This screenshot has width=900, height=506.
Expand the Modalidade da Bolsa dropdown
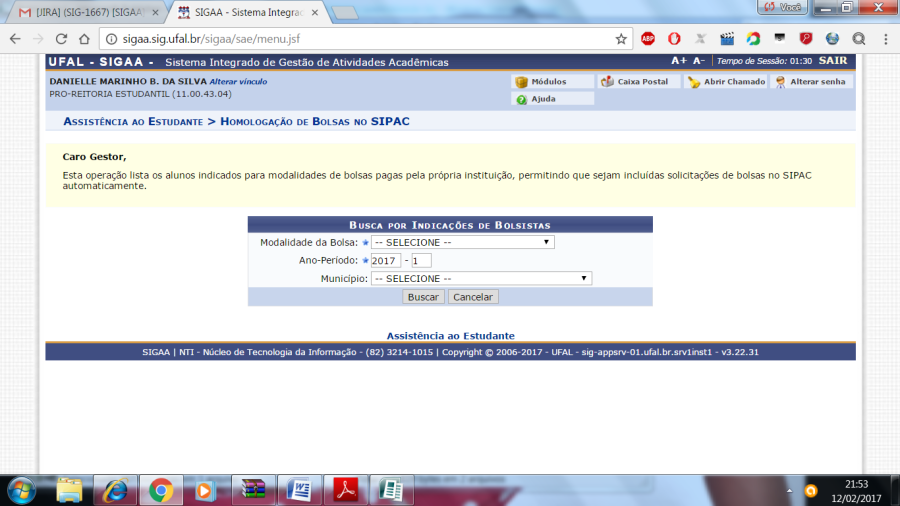(462, 242)
